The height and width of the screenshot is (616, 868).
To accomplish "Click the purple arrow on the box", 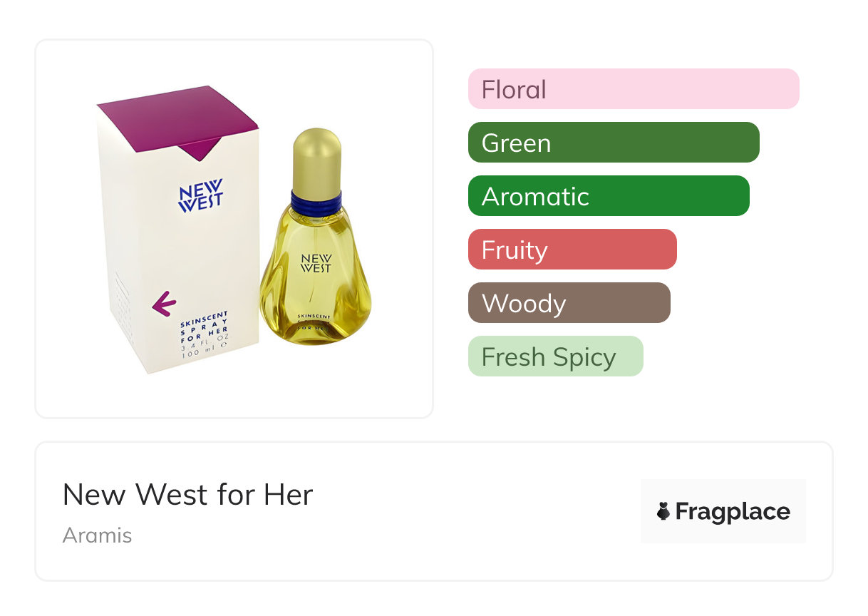I will tap(165, 304).
